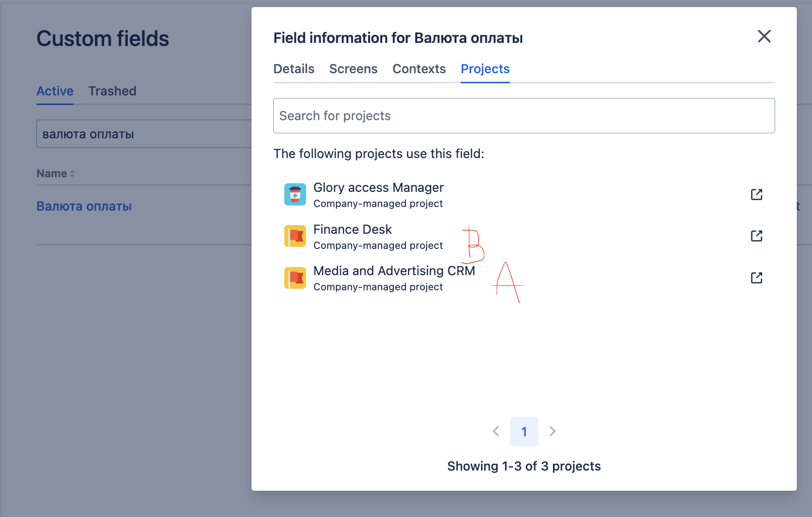Switch to the Screens tab
The height and width of the screenshot is (517, 812).
[353, 69]
